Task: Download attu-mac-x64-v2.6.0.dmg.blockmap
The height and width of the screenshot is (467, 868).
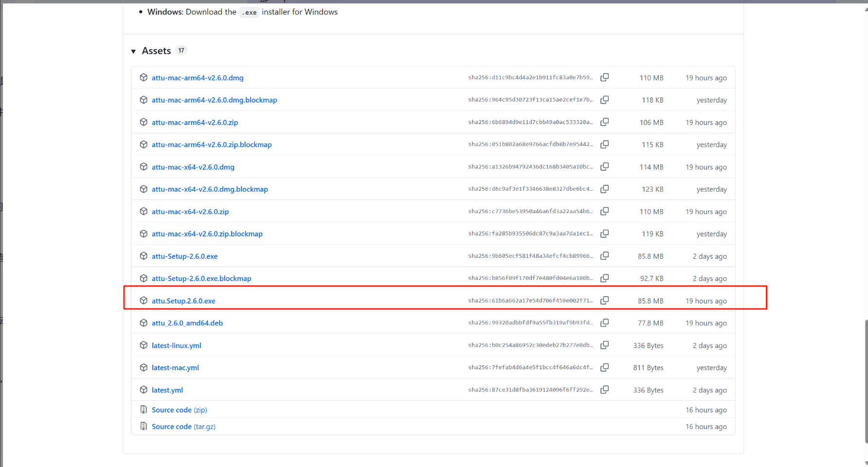Action: pyautogui.click(x=210, y=189)
